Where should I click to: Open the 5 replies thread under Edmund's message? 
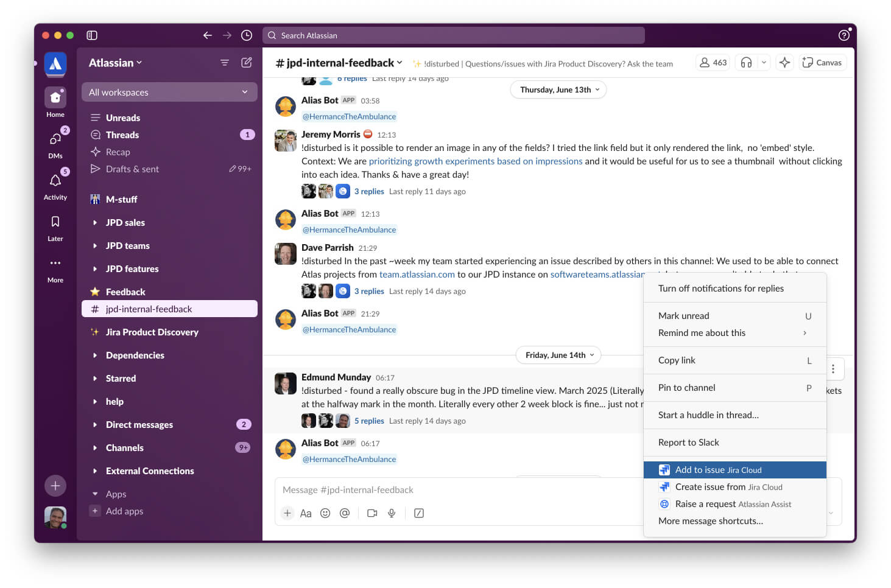pyautogui.click(x=369, y=421)
